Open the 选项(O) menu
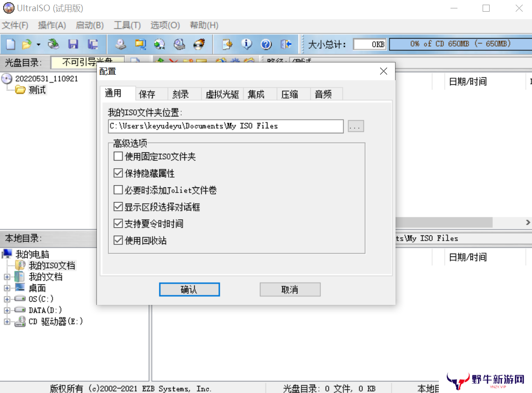The width and height of the screenshot is (532, 393). click(x=165, y=26)
